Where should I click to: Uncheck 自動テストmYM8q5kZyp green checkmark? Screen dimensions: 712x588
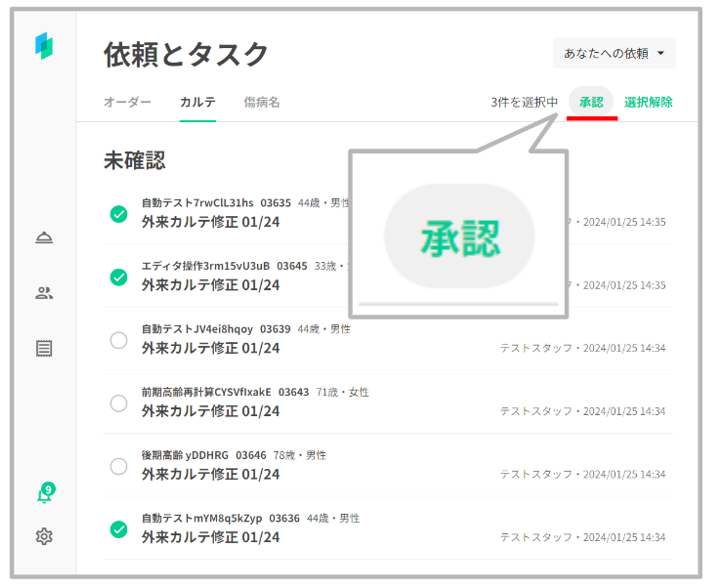[119, 529]
